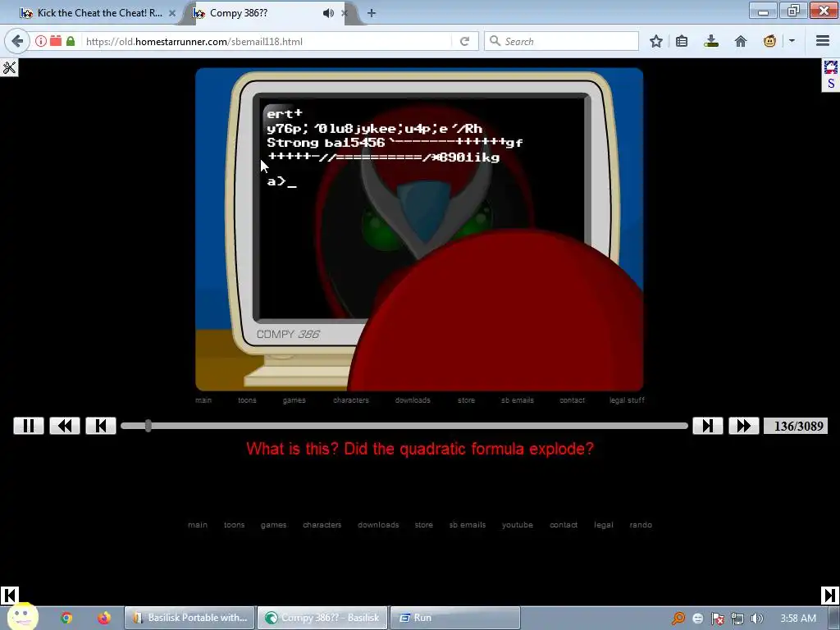The image size is (840, 630).
Task: Click 'store' link under the toon
Action: point(466,400)
